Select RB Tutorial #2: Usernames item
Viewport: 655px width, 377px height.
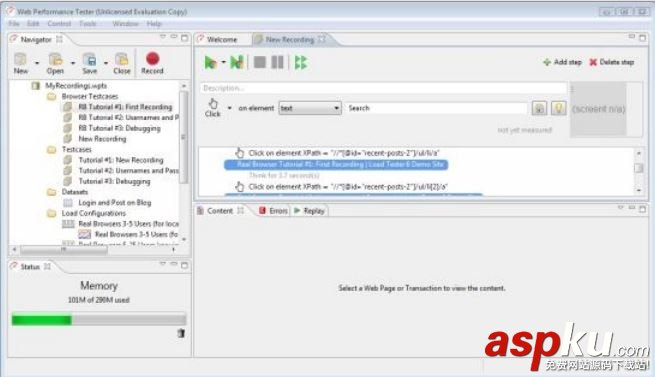(x=129, y=117)
